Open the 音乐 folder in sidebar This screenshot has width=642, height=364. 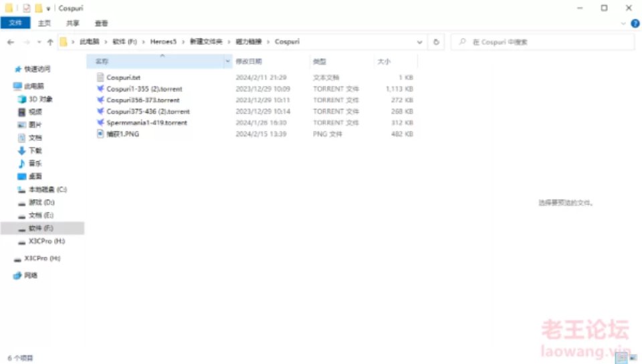35,163
